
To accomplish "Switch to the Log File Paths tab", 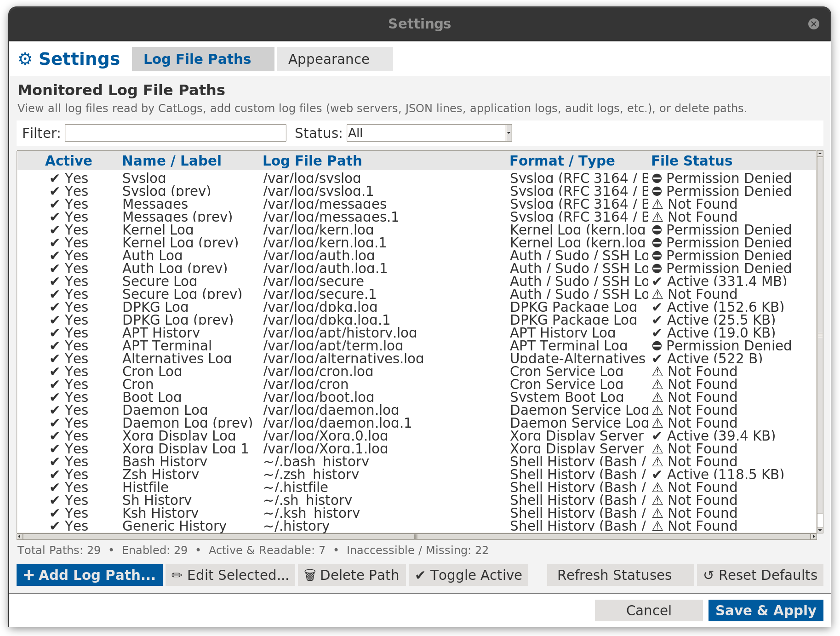I will 203,59.
